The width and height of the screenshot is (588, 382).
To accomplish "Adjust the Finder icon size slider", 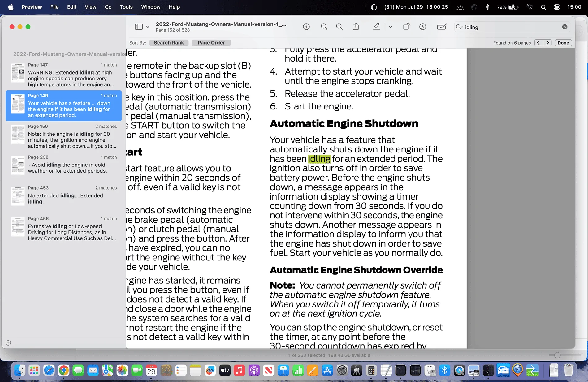I will pos(557,355).
